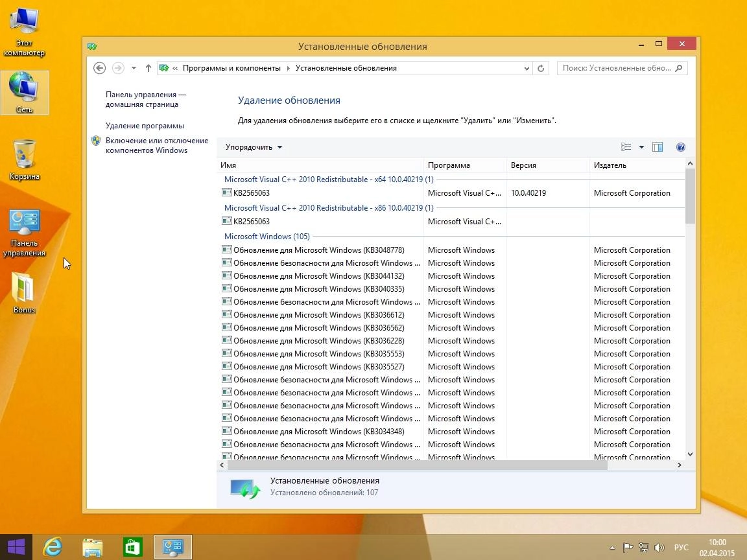Open the Упорядочить menu
Image resolution: width=747 pixels, height=560 pixels.
coord(254,147)
